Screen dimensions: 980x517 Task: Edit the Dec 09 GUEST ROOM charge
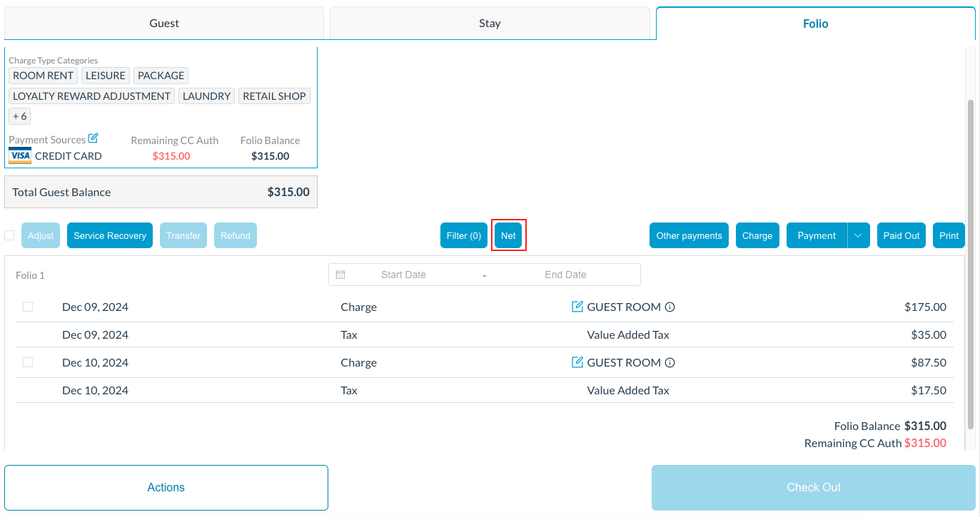coord(577,307)
